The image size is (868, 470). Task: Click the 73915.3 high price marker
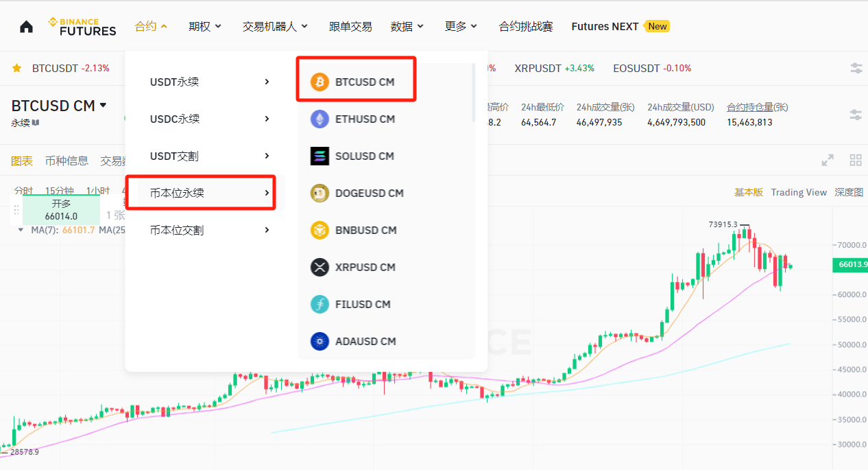point(723,224)
